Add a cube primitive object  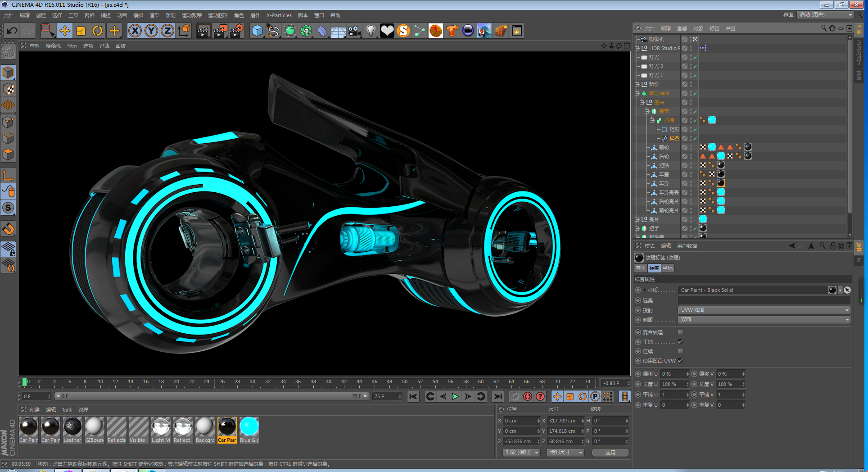[257, 31]
